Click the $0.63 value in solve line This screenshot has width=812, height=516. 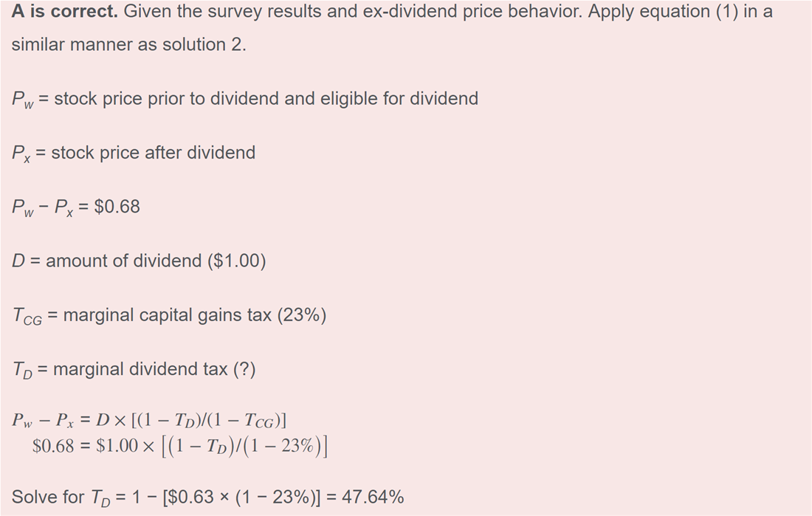tap(195, 497)
